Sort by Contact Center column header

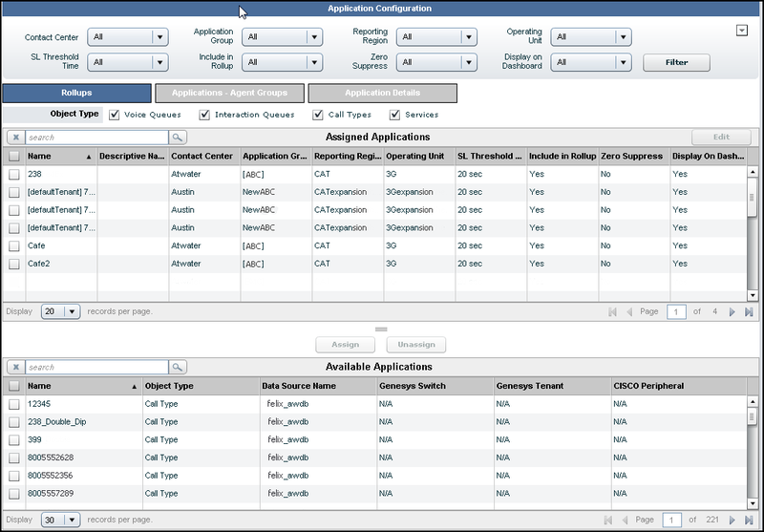pyautogui.click(x=204, y=157)
